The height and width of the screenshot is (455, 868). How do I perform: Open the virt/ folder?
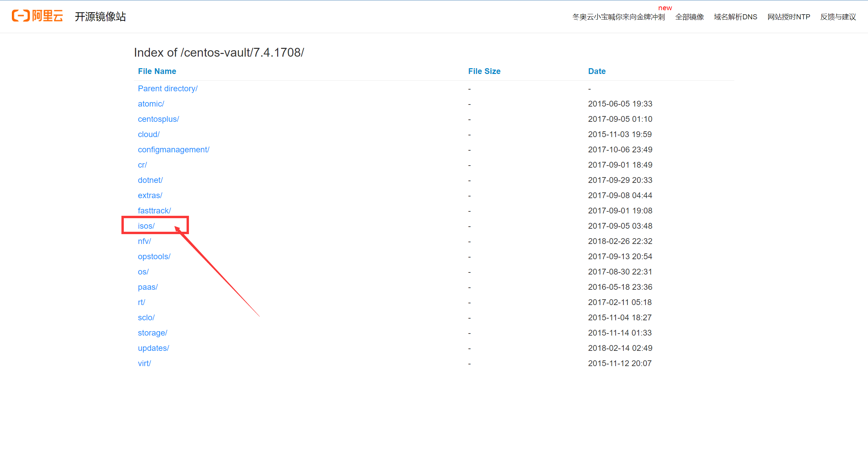[144, 363]
